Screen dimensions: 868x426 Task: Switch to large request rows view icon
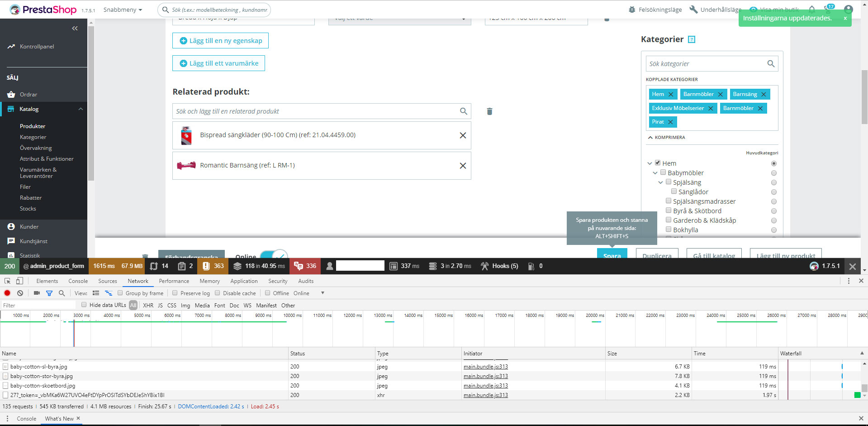point(96,293)
